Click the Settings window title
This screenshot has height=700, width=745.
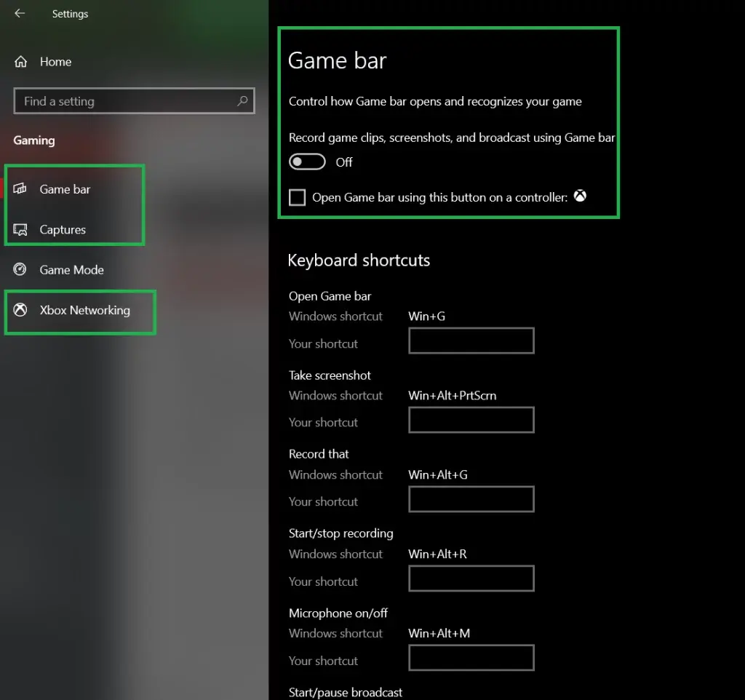pyautogui.click(x=70, y=15)
